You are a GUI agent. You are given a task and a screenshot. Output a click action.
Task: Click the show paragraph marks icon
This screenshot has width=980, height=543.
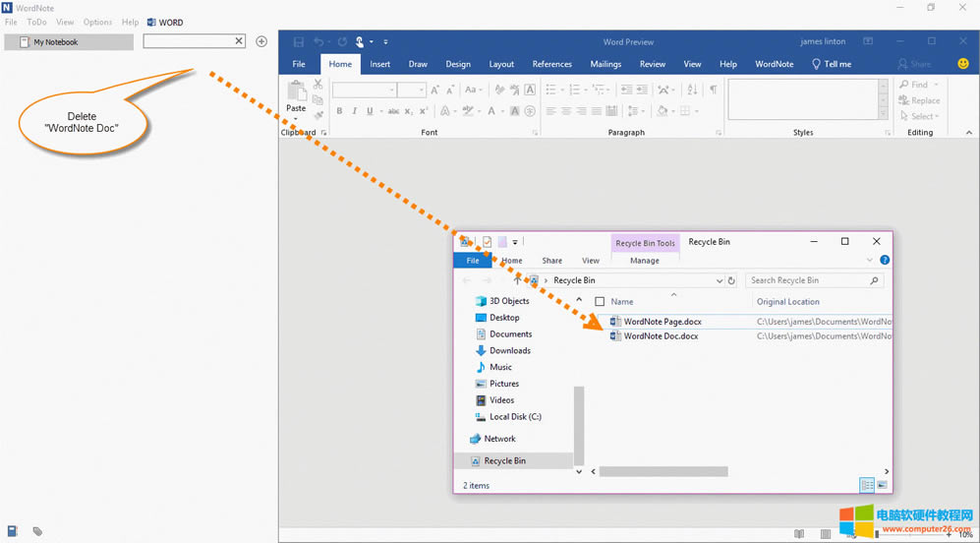[x=713, y=90]
